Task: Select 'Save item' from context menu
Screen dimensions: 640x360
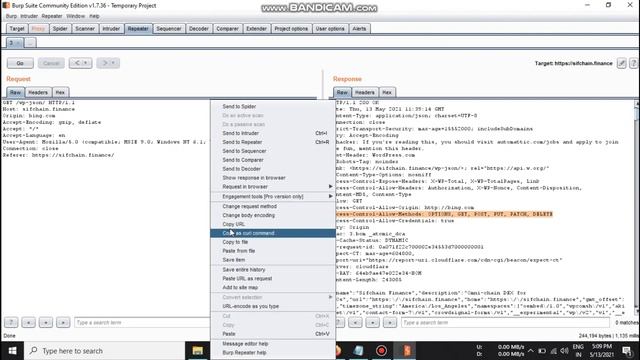Action: (x=273, y=260)
